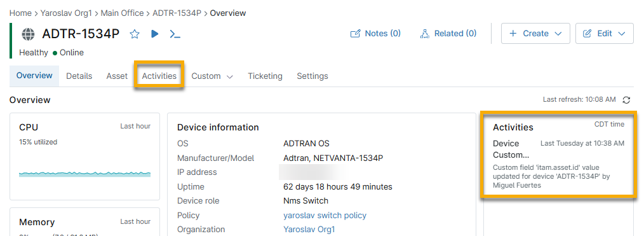Click the Overview breadcrumb at path end

228,13
